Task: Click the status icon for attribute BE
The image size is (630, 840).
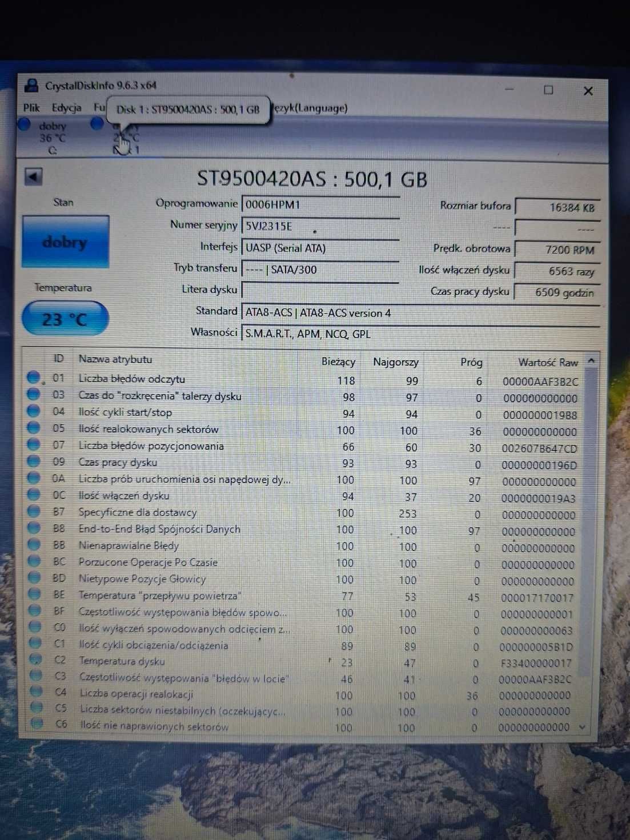Action: click(35, 594)
